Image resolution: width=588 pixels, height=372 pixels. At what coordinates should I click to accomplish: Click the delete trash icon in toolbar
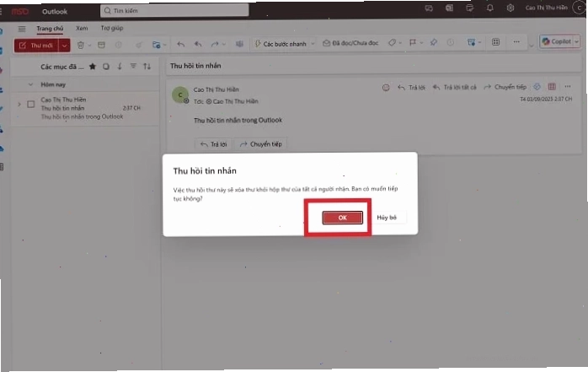pyautogui.click(x=80, y=45)
